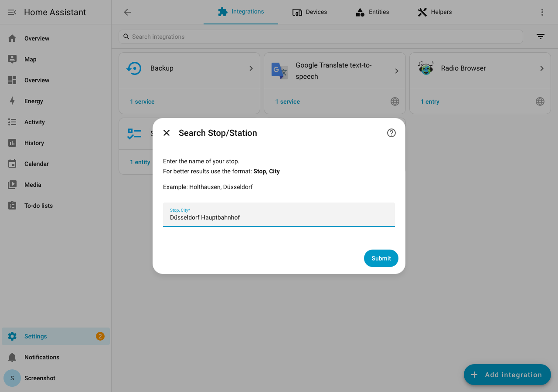Open the Overview dashboard grid icon
The height and width of the screenshot is (392, 558).
[12, 80]
